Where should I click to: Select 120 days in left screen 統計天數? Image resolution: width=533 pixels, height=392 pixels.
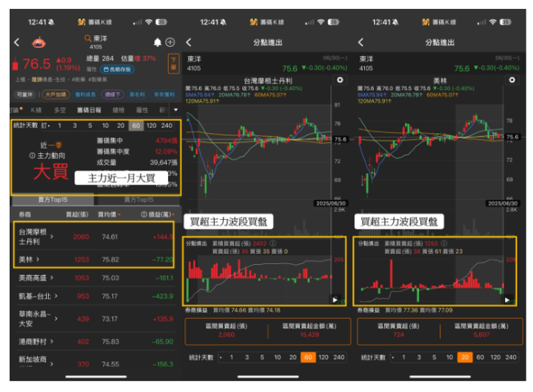(151, 126)
